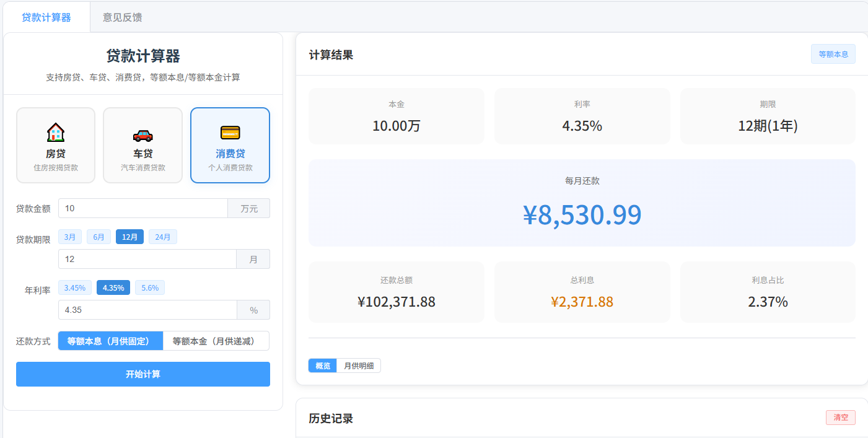Screen dimensions: 868x438
Task: Focus the 贷款金额 input field
Action: (143, 208)
